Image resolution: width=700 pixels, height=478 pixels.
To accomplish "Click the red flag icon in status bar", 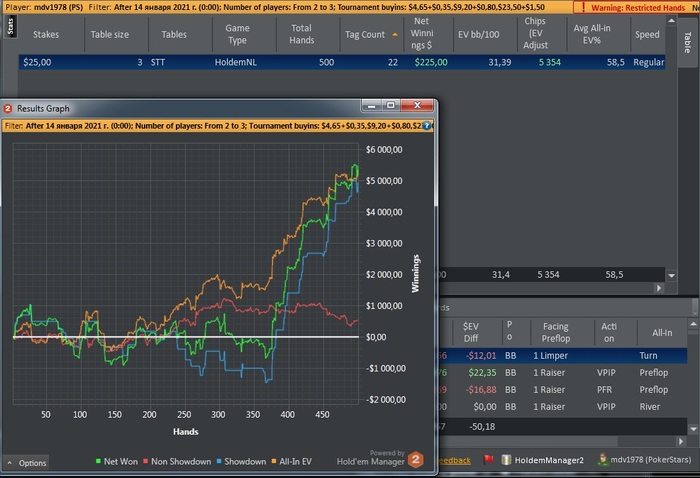I will (488, 460).
